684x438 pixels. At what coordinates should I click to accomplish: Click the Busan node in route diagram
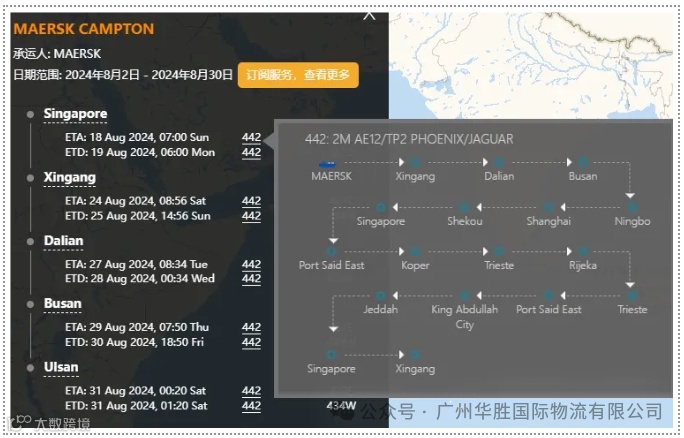click(583, 162)
